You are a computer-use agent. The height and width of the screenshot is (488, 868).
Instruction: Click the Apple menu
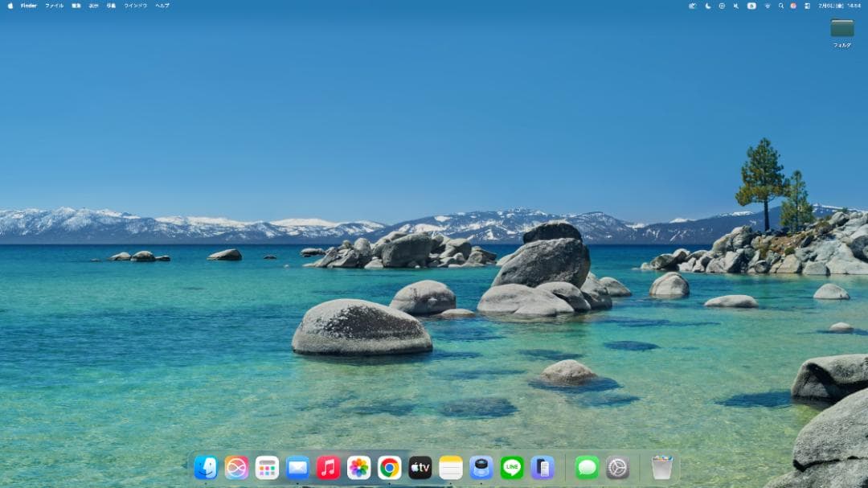10,6
